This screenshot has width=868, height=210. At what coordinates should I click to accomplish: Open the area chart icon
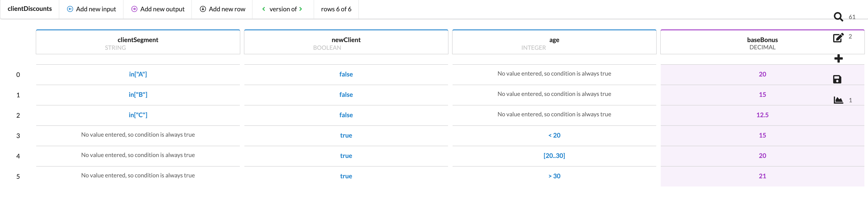point(838,100)
